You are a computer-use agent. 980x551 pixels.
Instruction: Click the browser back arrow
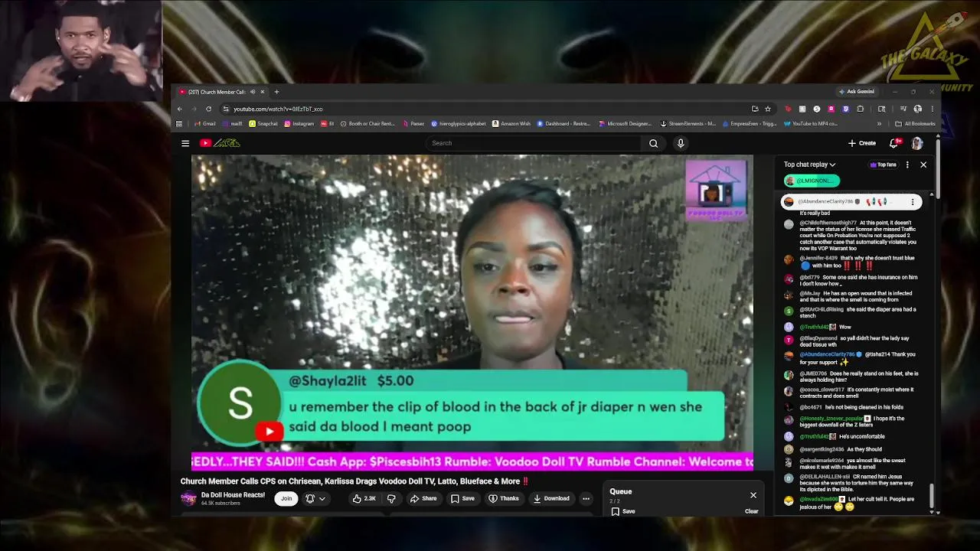[180, 109]
